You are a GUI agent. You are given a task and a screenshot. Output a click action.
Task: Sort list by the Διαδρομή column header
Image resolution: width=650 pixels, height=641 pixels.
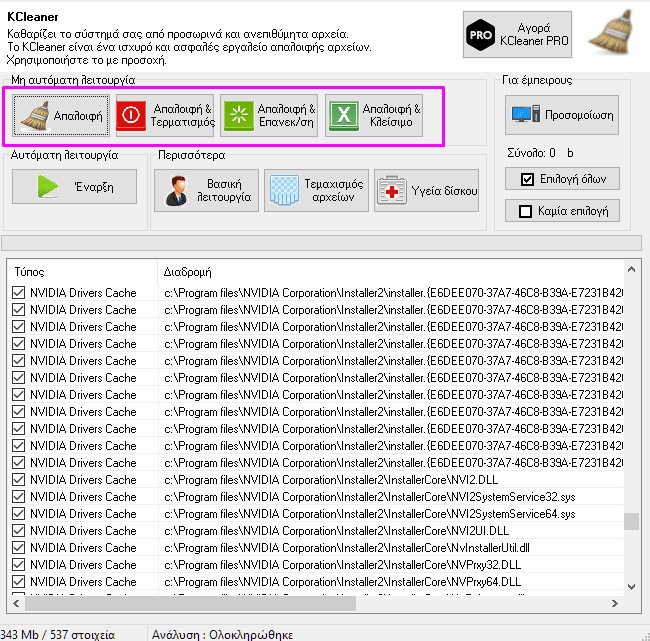click(x=390, y=272)
